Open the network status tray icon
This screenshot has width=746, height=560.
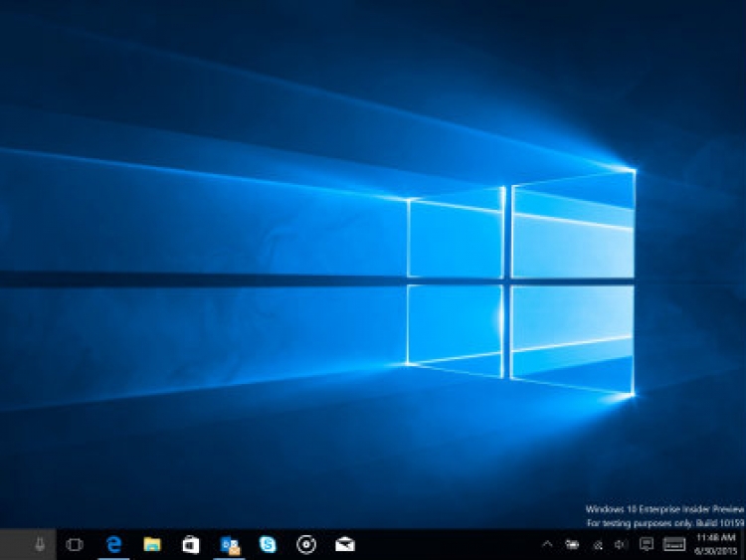(x=598, y=544)
